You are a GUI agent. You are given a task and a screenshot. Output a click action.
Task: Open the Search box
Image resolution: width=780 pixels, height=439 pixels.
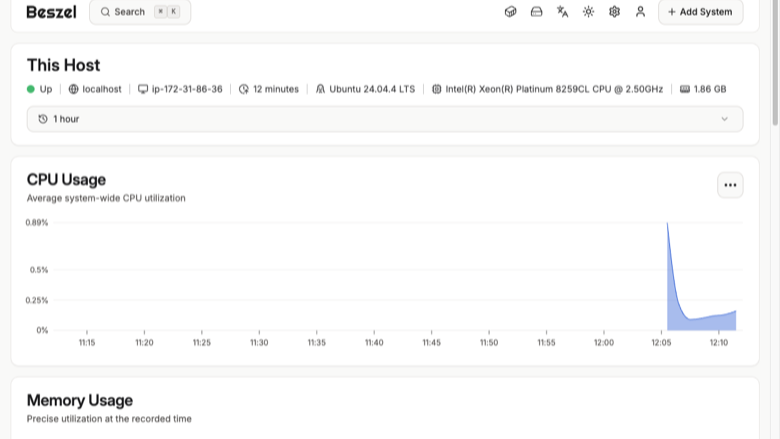click(140, 12)
